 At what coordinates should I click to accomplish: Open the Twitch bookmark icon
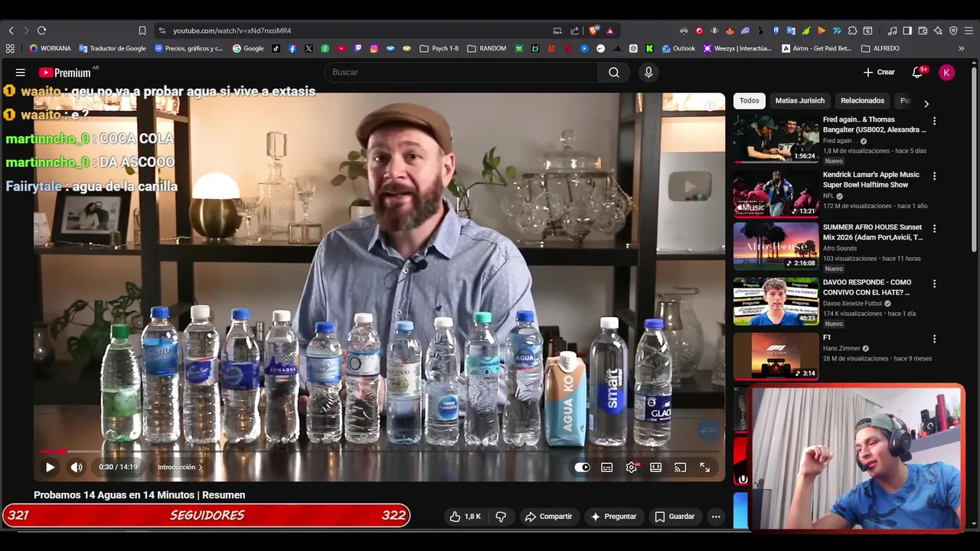[x=358, y=48]
